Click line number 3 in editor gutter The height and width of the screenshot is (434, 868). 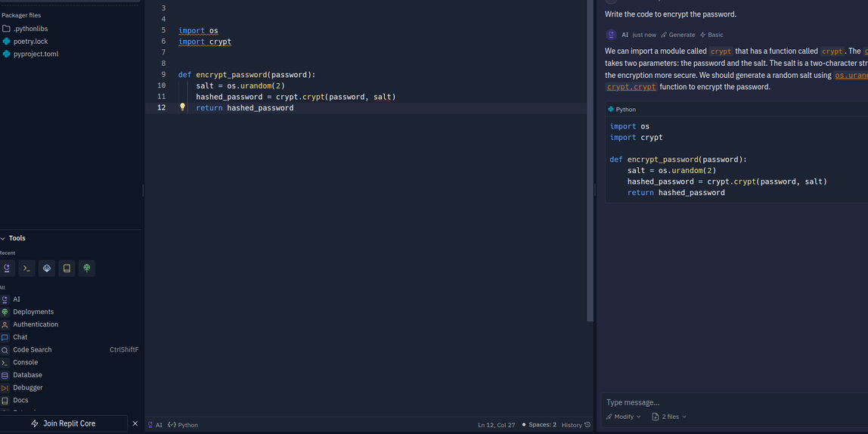(163, 8)
